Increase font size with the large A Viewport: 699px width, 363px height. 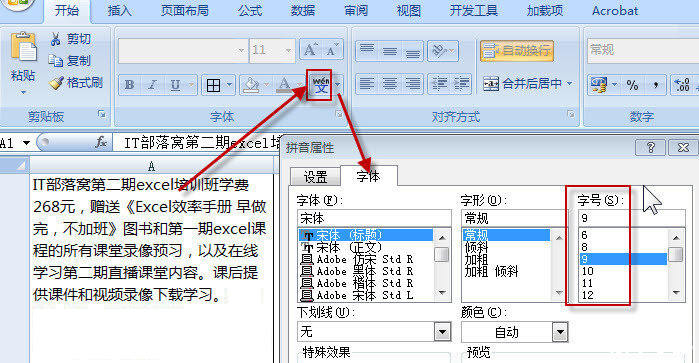coord(311,50)
